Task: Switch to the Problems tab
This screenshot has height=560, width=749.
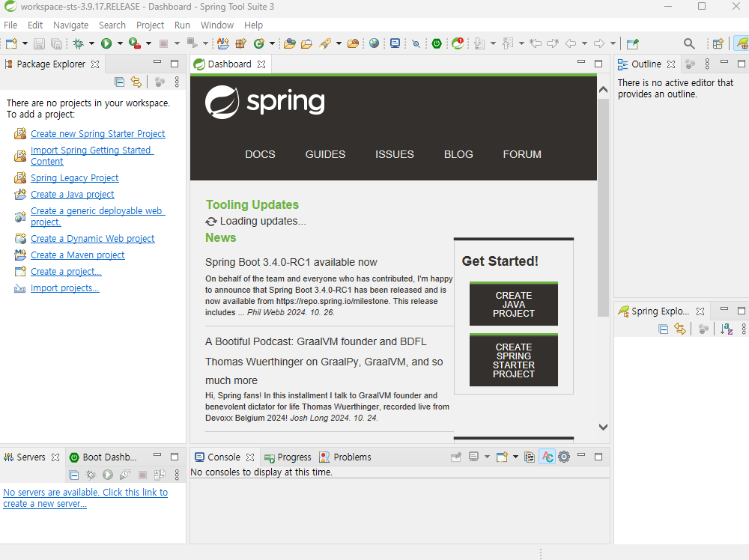Action: (345, 457)
